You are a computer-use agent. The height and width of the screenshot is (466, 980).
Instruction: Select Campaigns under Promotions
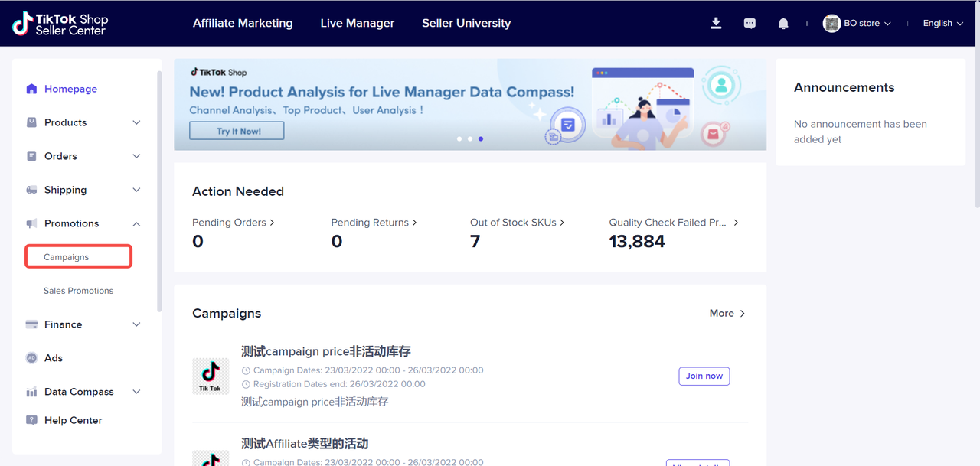pyautogui.click(x=67, y=257)
